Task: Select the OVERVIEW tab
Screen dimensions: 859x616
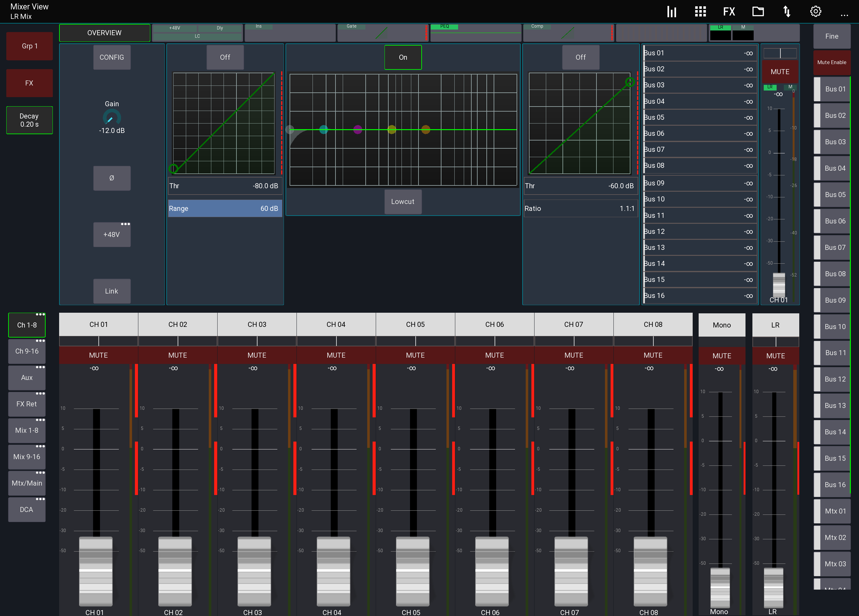Action: (104, 33)
